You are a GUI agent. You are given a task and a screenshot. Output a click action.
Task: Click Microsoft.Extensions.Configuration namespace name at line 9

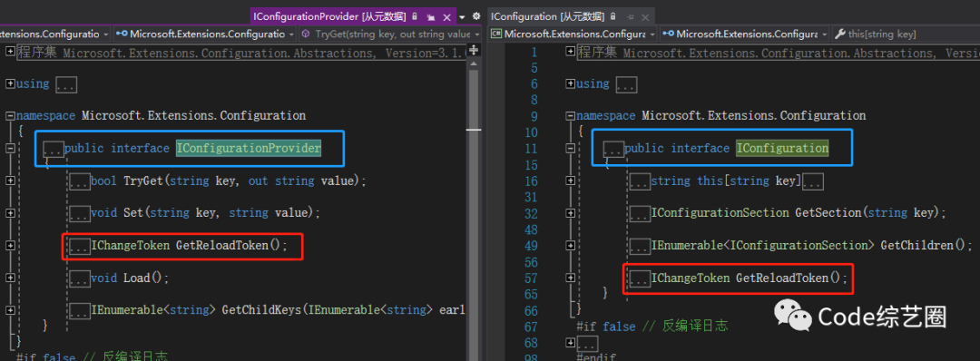point(754,115)
